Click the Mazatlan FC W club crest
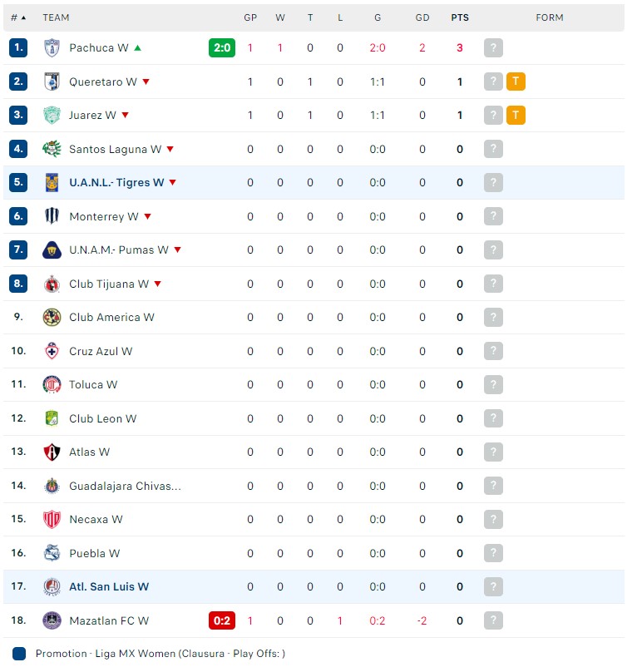The height and width of the screenshot is (672, 632). pos(51,620)
